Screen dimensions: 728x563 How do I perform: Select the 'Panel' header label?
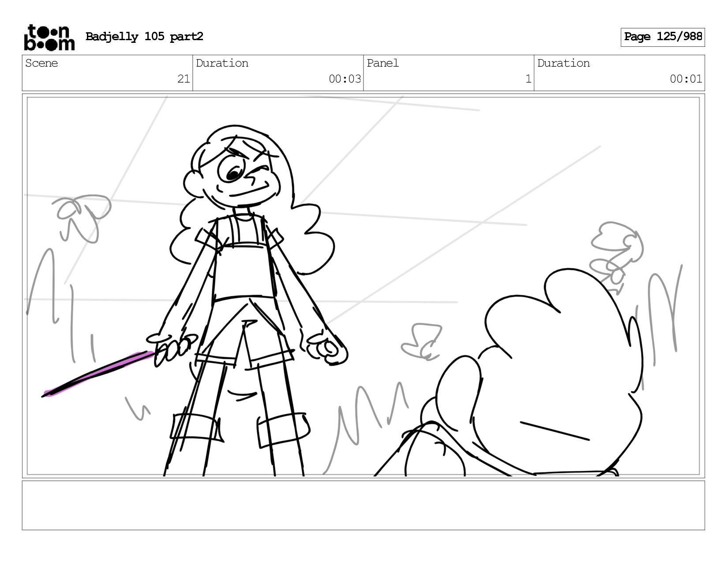(383, 63)
